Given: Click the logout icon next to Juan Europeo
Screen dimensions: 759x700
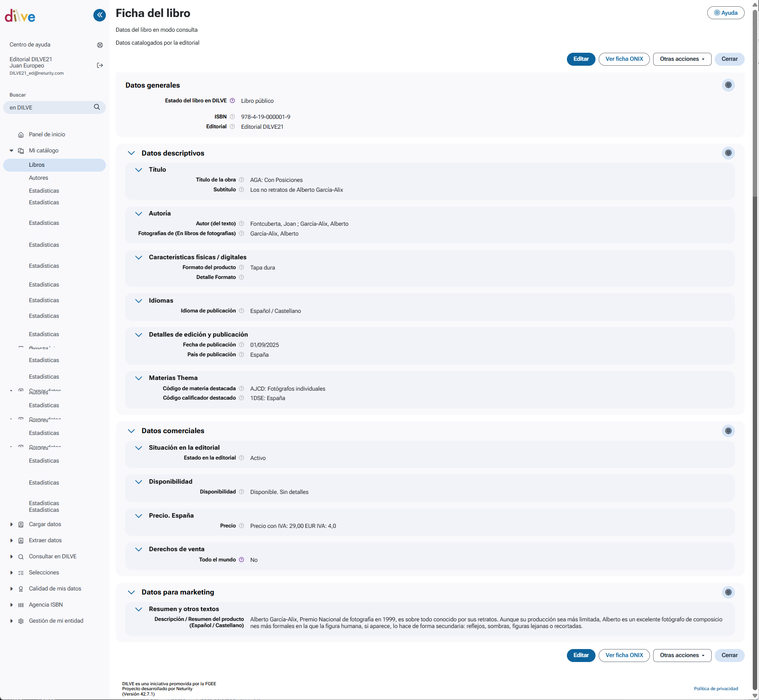Looking at the screenshot, I should pos(100,65).
